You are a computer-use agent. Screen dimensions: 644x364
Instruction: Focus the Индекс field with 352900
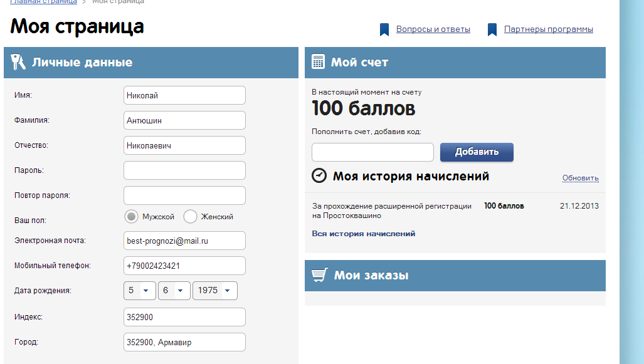click(184, 317)
